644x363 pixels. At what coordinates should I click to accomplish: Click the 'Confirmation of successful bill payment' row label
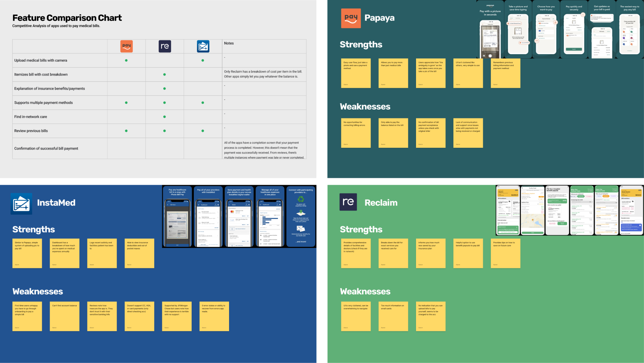coord(46,148)
